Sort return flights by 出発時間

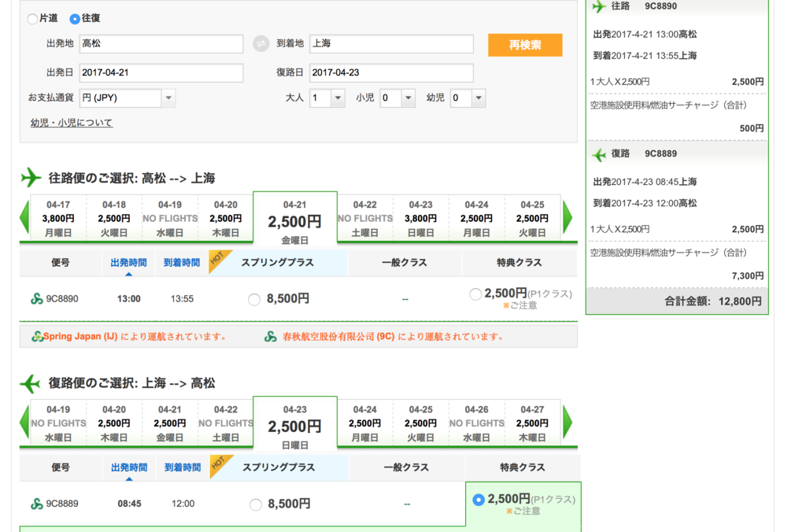click(x=129, y=467)
